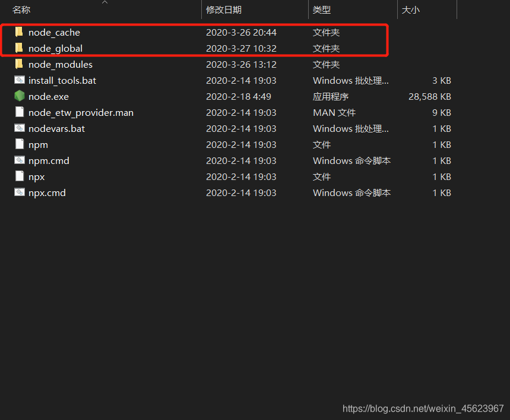
Task: Click the npm plain file icon
Action: (20, 144)
